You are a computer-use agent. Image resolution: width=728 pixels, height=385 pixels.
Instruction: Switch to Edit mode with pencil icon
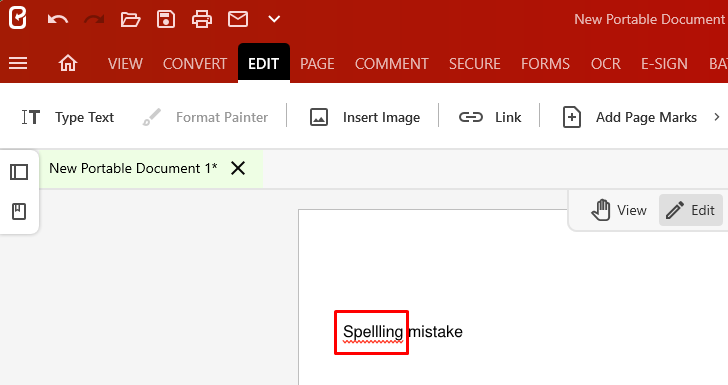690,210
